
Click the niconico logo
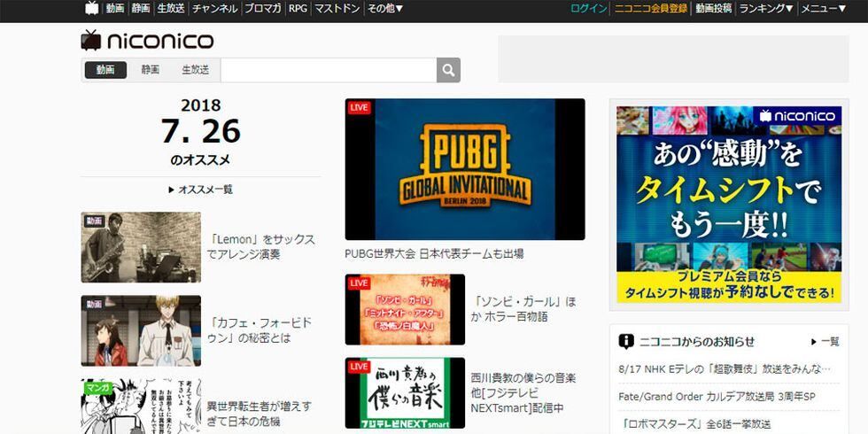click(x=148, y=41)
